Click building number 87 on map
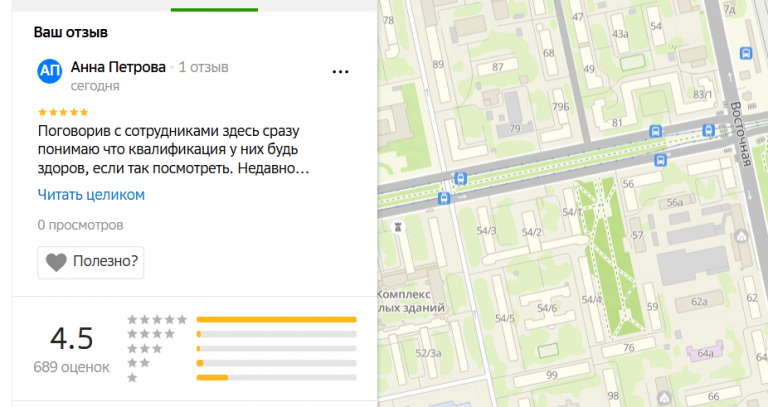Viewport: 768px width, 407px height. [x=498, y=67]
